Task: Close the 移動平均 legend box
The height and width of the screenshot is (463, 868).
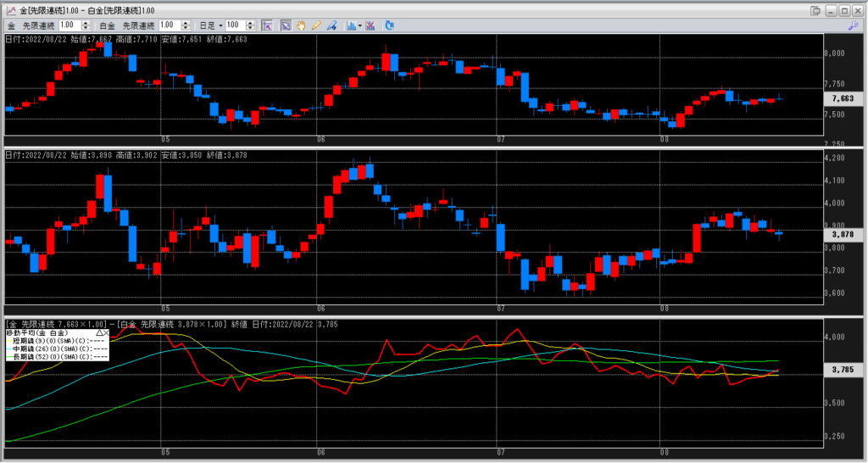Action: point(105,332)
